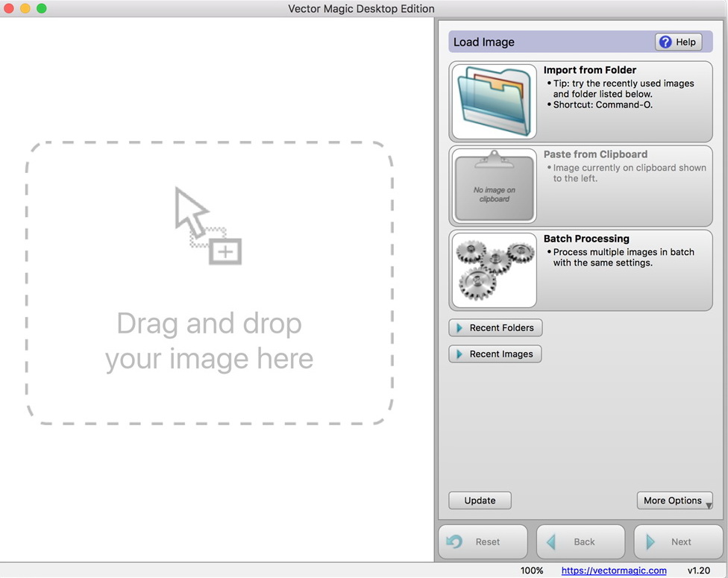Screen dimensions: 728x578
Task: Click the Back arrow icon
Action: click(553, 541)
